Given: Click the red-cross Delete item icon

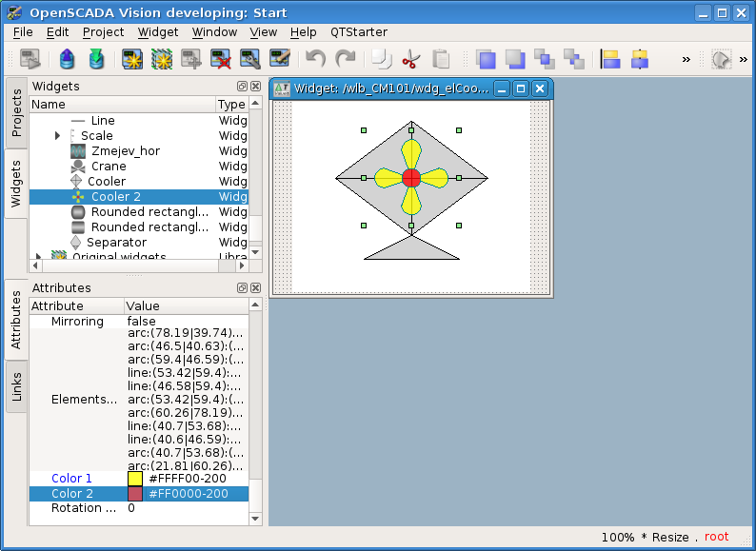Looking at the screenshot, I should pos(221,60).
